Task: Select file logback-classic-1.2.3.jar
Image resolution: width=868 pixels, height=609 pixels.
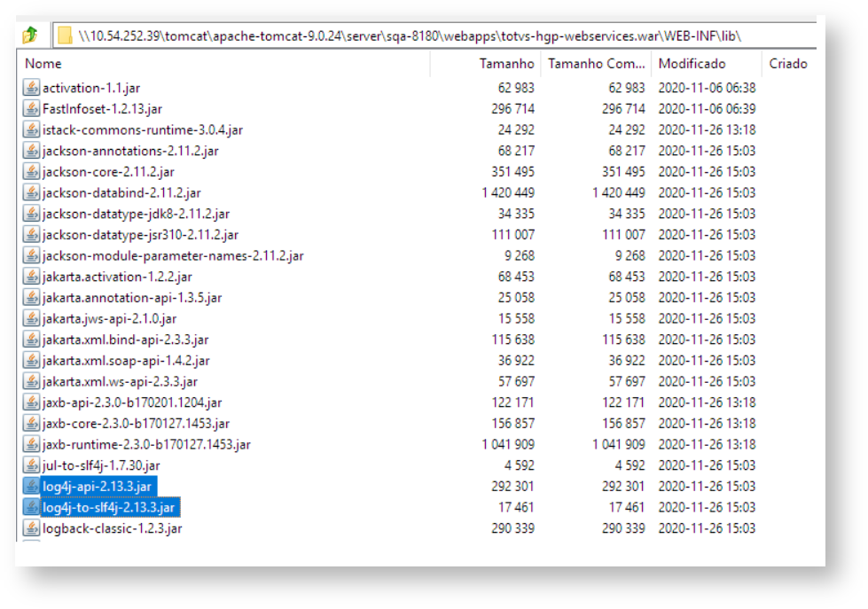Action: tap(113, 528)
